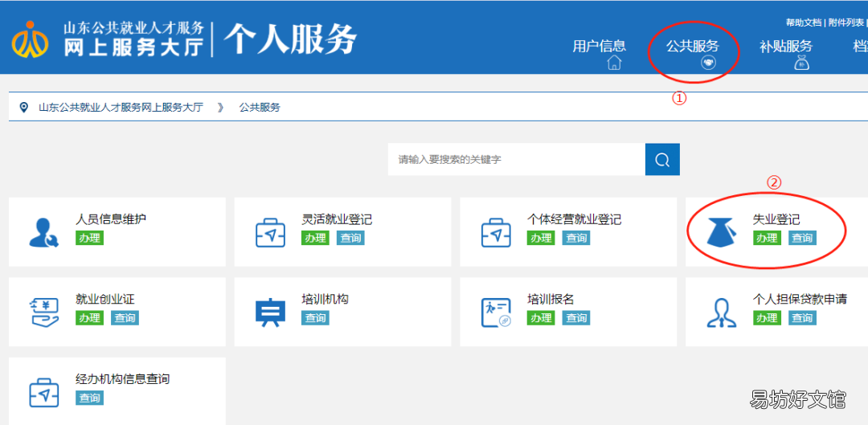Viewport: 868px width, 425px height.
Task: Click 查询 under 培训报名
Action: point(576,317)
